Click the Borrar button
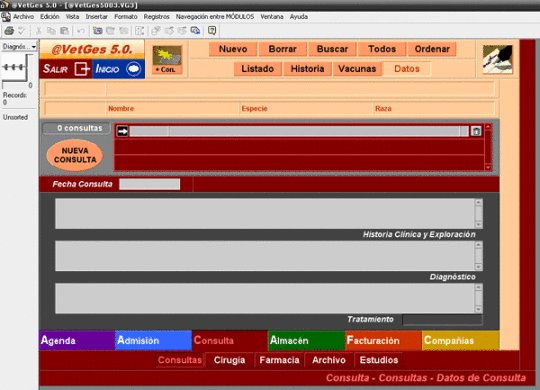 (x=282, y=49)
